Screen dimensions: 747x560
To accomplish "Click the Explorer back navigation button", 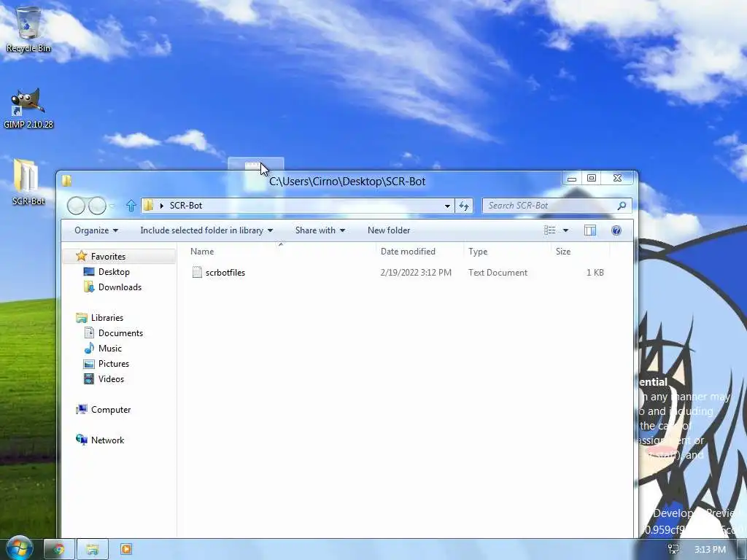I will pos(76,206).
